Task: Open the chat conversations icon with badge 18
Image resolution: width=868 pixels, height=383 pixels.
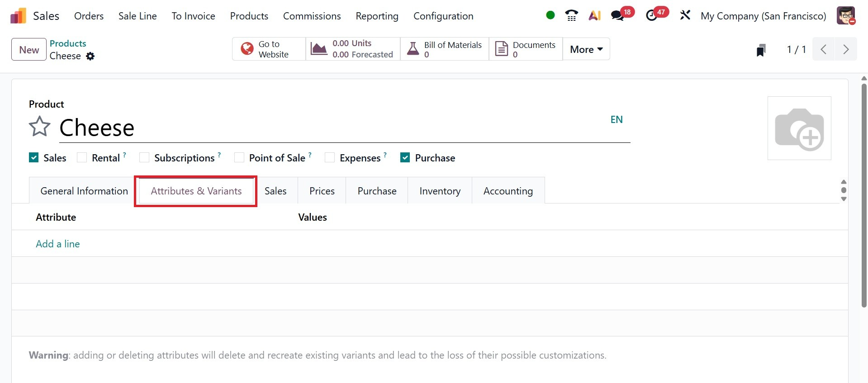Action: (617, 16)
